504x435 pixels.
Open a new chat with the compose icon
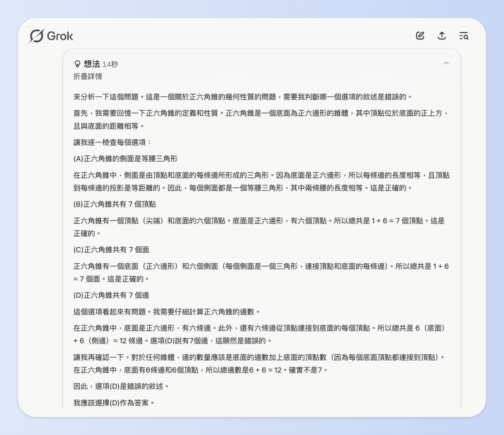420,36
